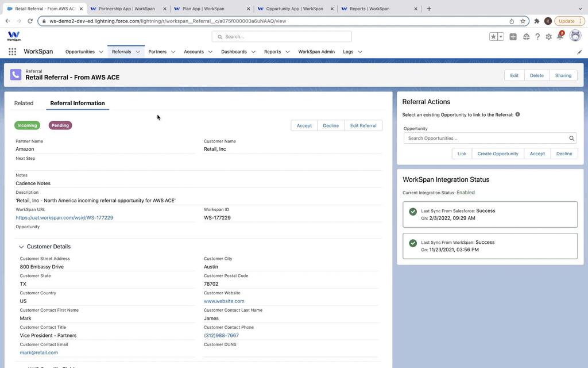588x368 pixels.
Task: Expand the Accounts nav dropdown
Action: (210, 52)
